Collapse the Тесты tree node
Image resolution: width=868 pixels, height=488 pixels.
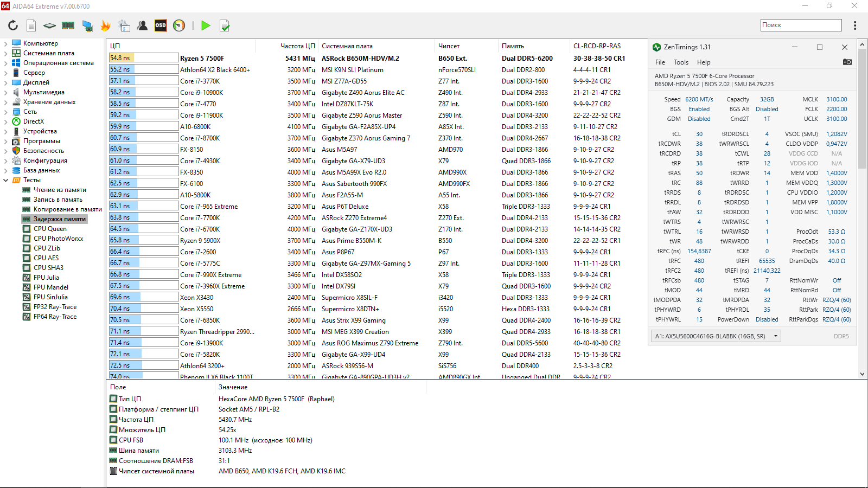[6, 180]
